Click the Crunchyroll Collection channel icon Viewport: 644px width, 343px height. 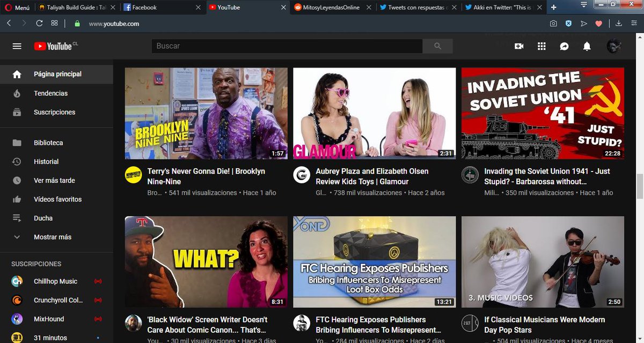click(x=17, y=300)
